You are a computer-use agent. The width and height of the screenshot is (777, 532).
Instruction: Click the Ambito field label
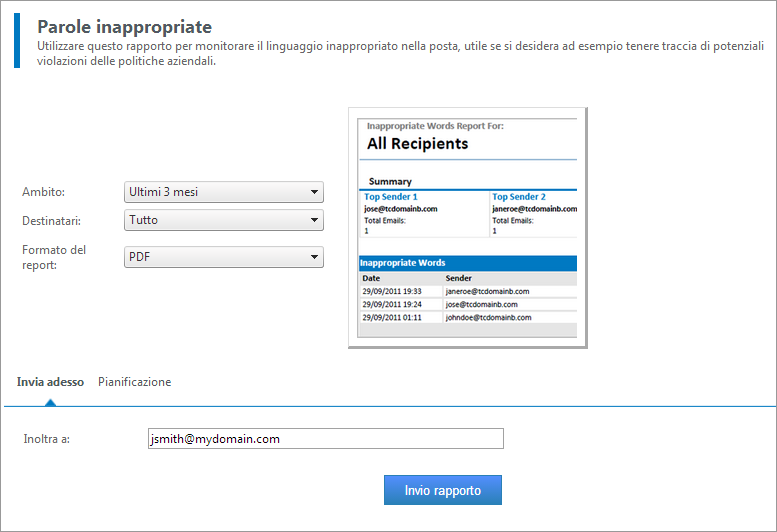tap(43, 192)
